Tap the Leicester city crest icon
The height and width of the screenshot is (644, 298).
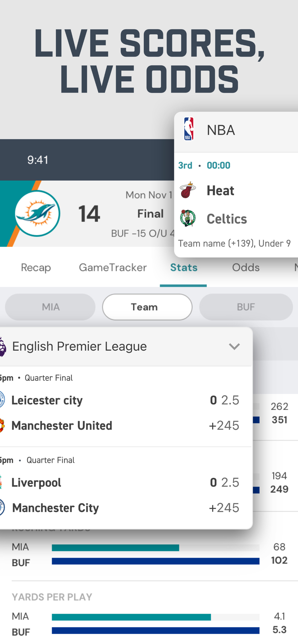(x=2, y=400)
